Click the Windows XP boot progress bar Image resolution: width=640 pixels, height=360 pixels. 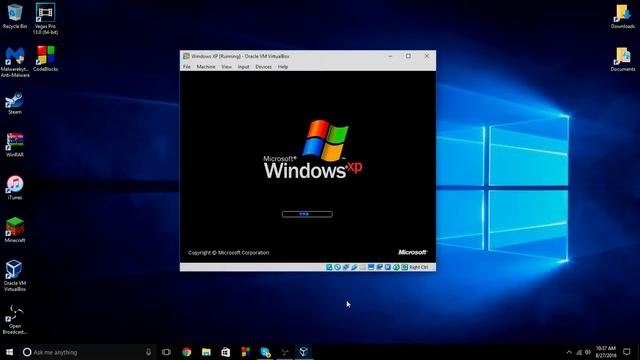pyautogui.click(x=307, y=214)
